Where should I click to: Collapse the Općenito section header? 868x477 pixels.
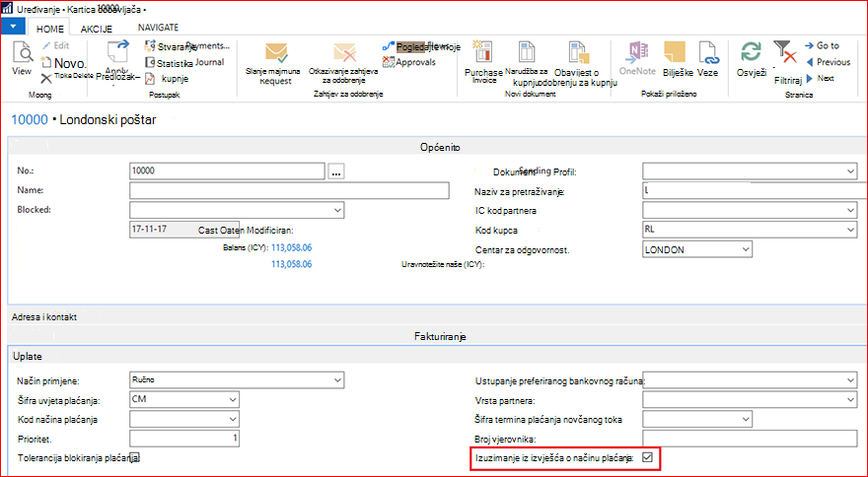[440, 148]
